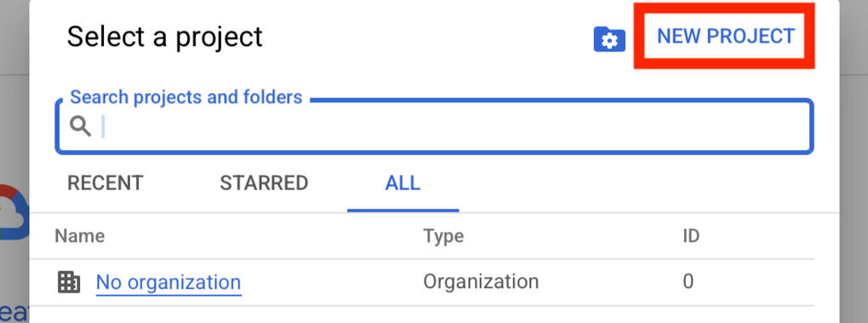
Task: Click the organization building icon
Action: coord(69,282)
